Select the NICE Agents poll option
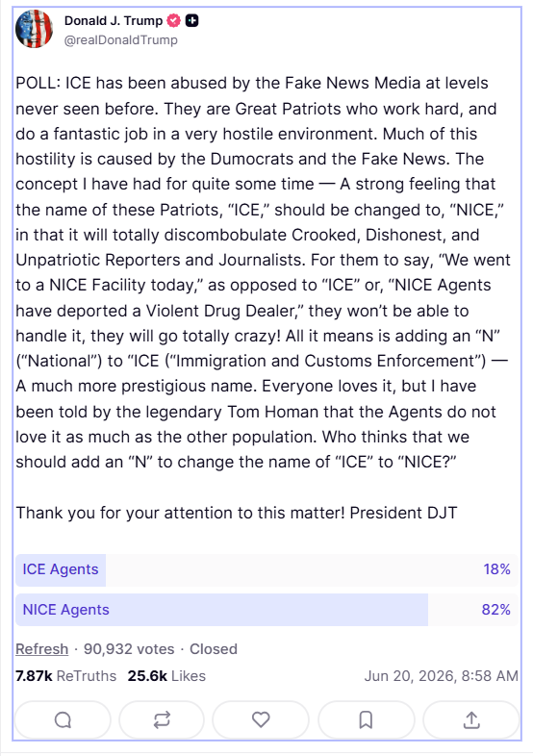Screen dimensions: 533x756 click(x=266, y=610)
